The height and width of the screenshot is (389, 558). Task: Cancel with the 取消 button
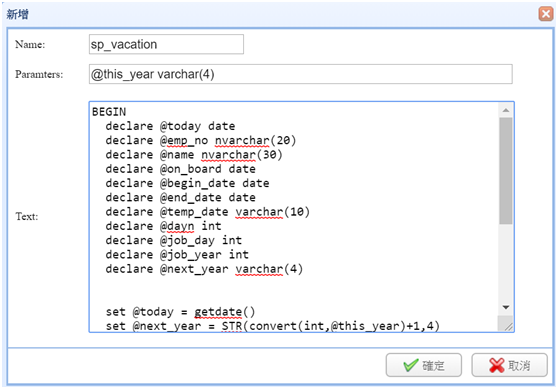pyautogui.click(x=509, y=365)
